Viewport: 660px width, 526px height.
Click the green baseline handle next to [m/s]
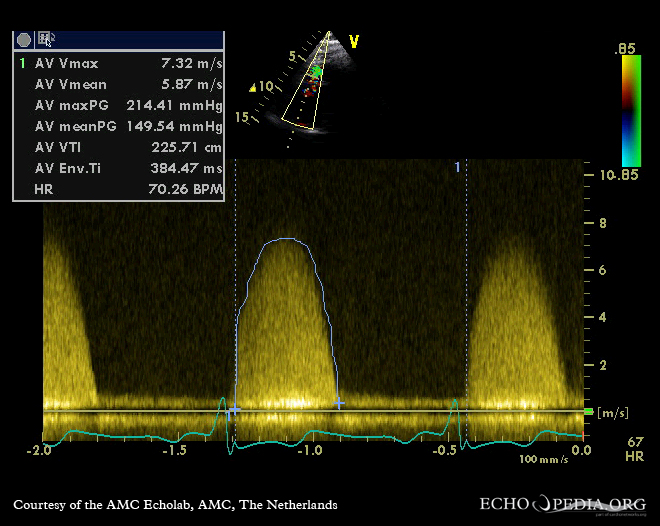click(588, 411)
